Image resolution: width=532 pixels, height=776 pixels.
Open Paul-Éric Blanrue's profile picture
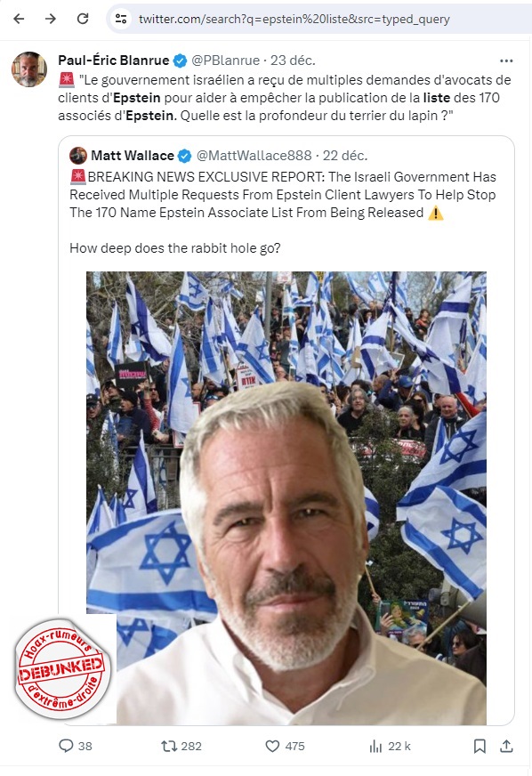29,69
